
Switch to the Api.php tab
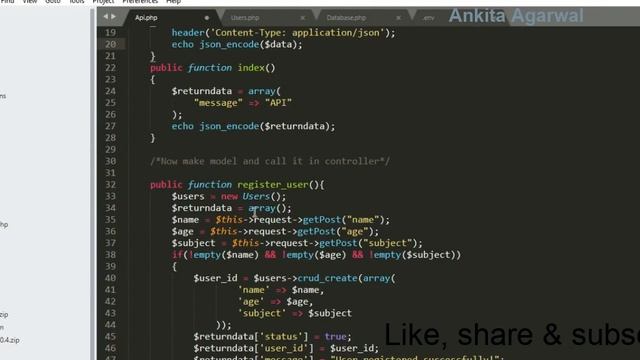(x=146, y=18)
